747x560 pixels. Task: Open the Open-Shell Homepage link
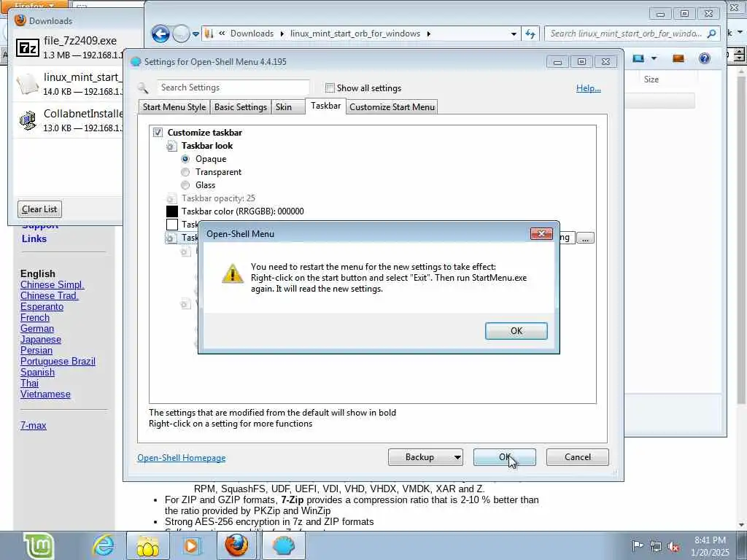[182, 458]
